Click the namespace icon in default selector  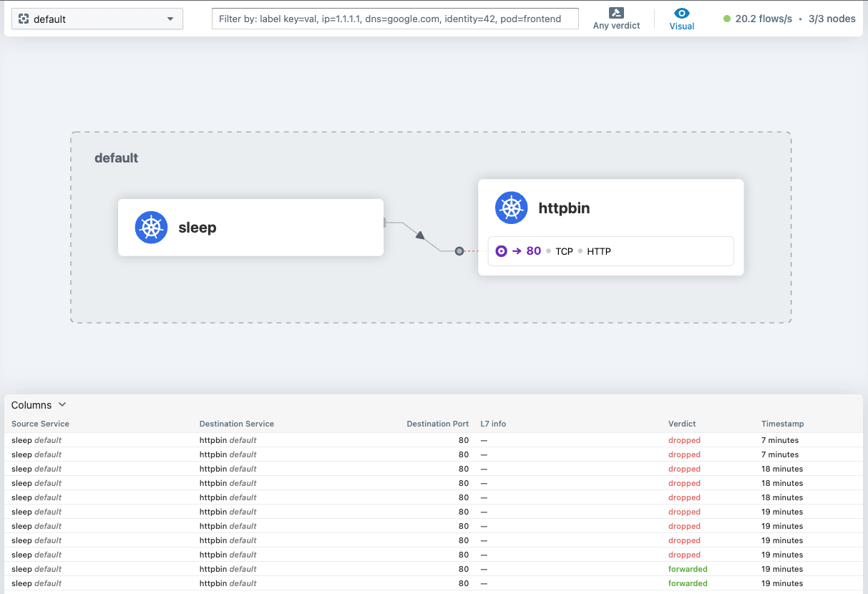tap(24, 19)
